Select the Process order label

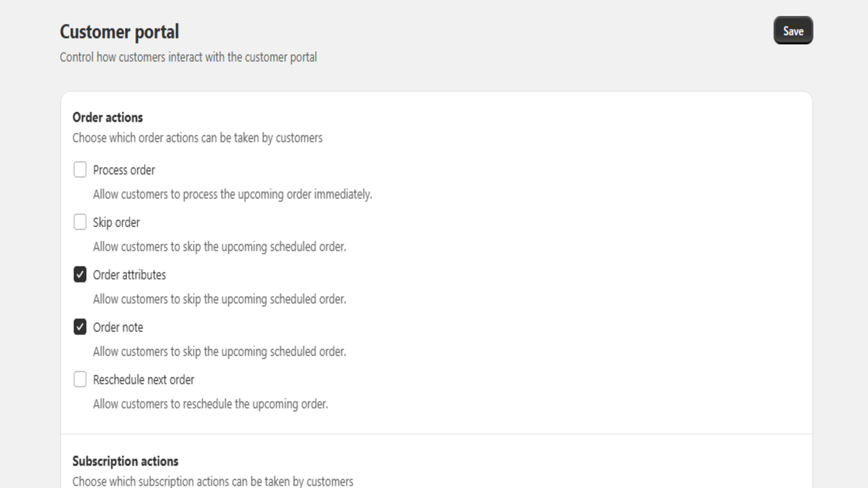pos(124,170)
